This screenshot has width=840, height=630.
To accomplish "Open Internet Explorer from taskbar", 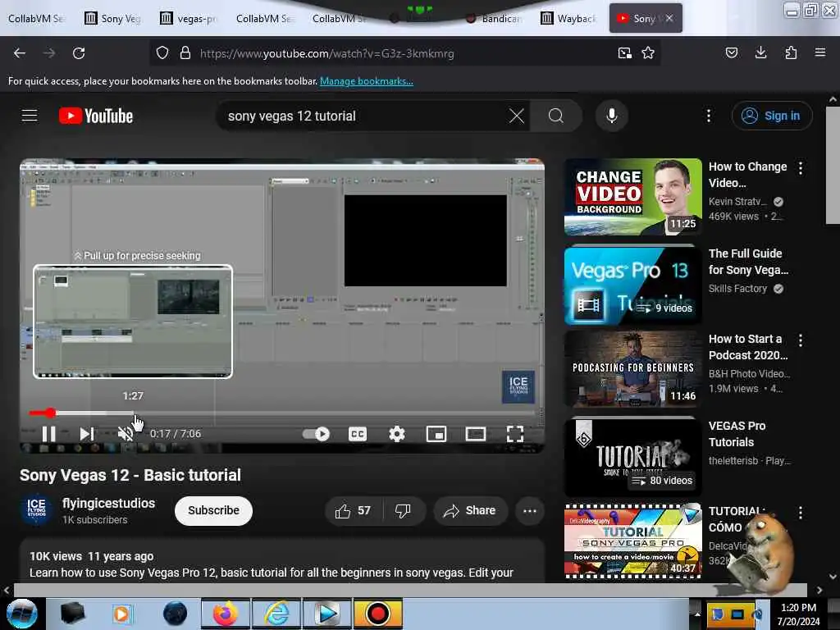I will (x=276, y=614).
